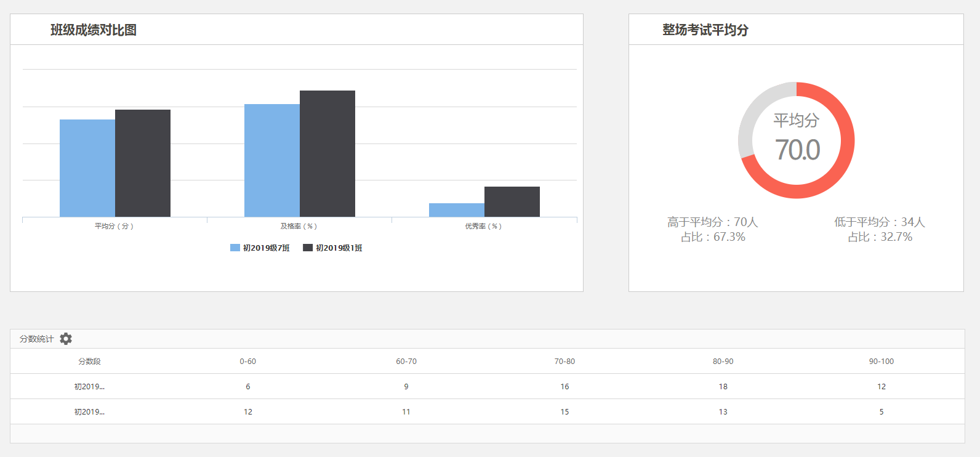Screen dimensions: 980x457
Task: Click the blue legend swatch for 初2019级7班
Action: pyautogui.click(x=235, y=248)
